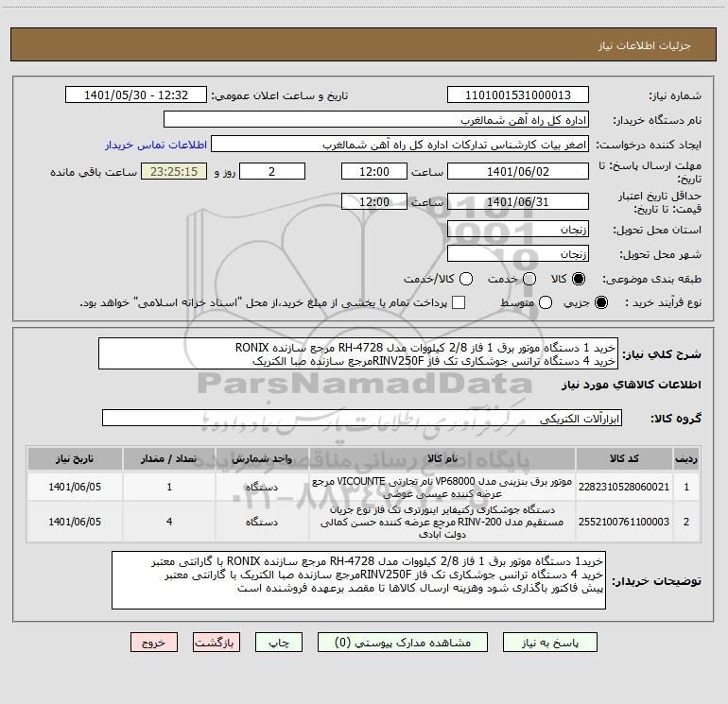Click the RINV-200 welding machine item name

[x=442, y=522]
